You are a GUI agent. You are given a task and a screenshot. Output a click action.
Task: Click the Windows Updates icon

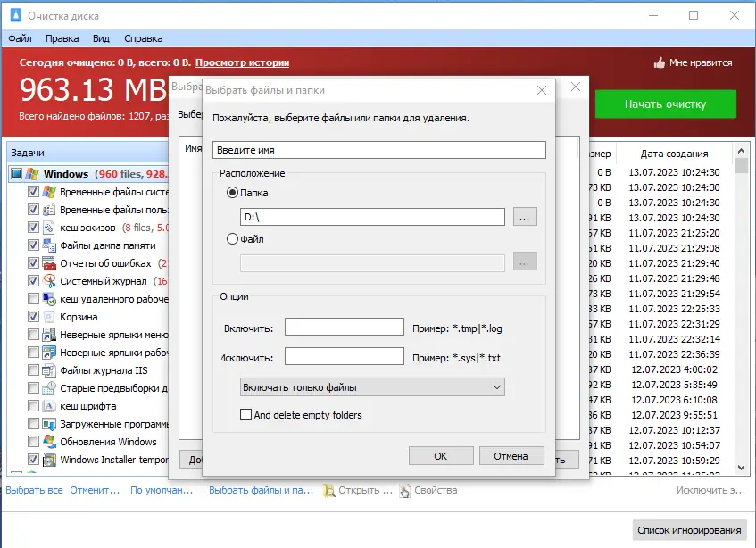pyautogui.click(x=49, y=442)
